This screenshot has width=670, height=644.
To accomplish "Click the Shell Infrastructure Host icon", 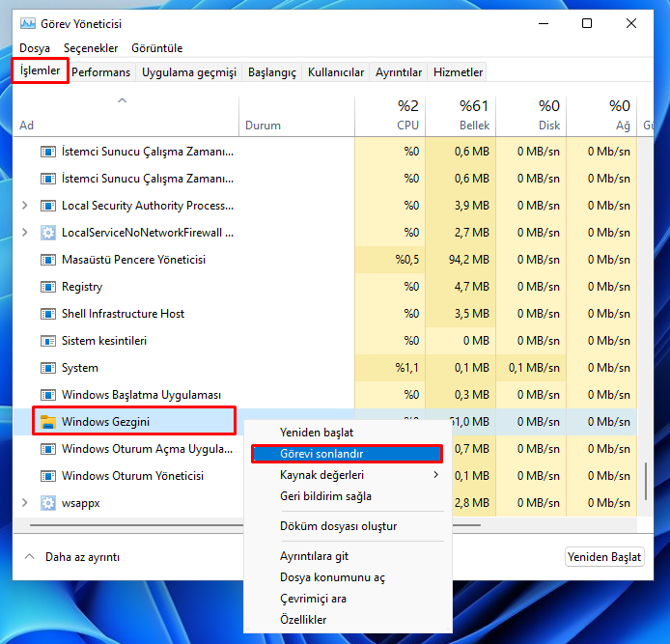I will [48, 314].
